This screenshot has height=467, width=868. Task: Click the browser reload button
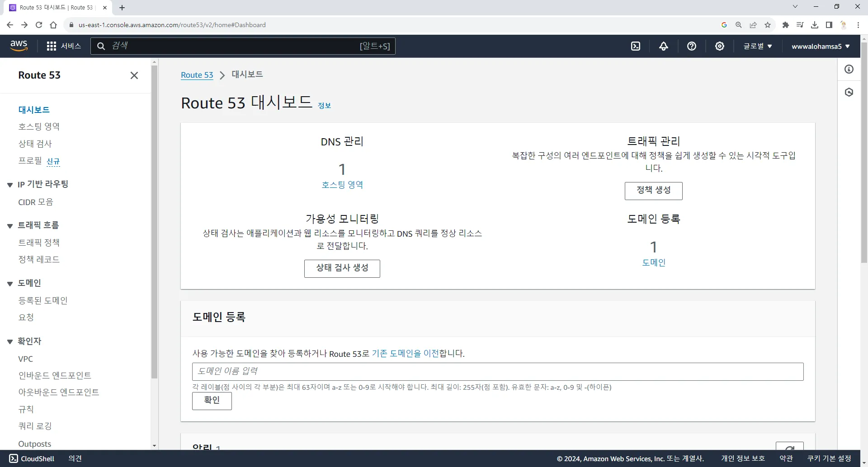coord(39,25)
